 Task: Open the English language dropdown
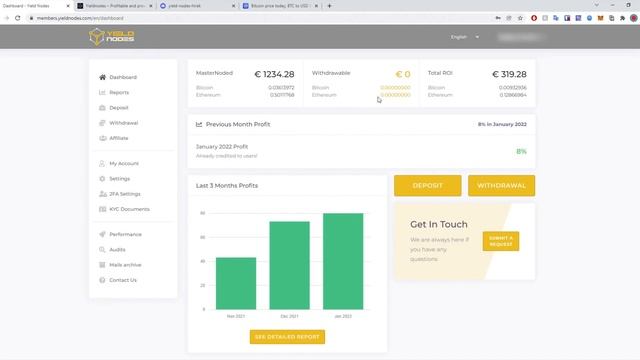click(464, 37)
